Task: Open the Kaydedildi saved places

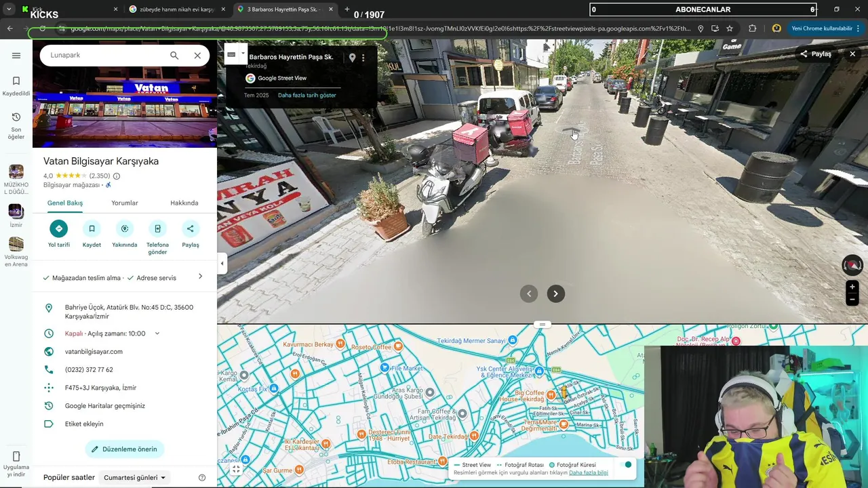Action: (x=16, y=86)
